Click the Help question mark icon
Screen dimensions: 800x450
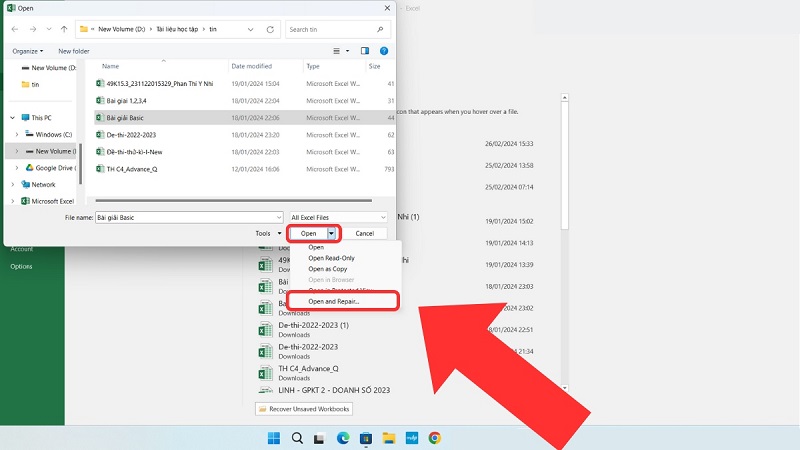tap(385, 50)
